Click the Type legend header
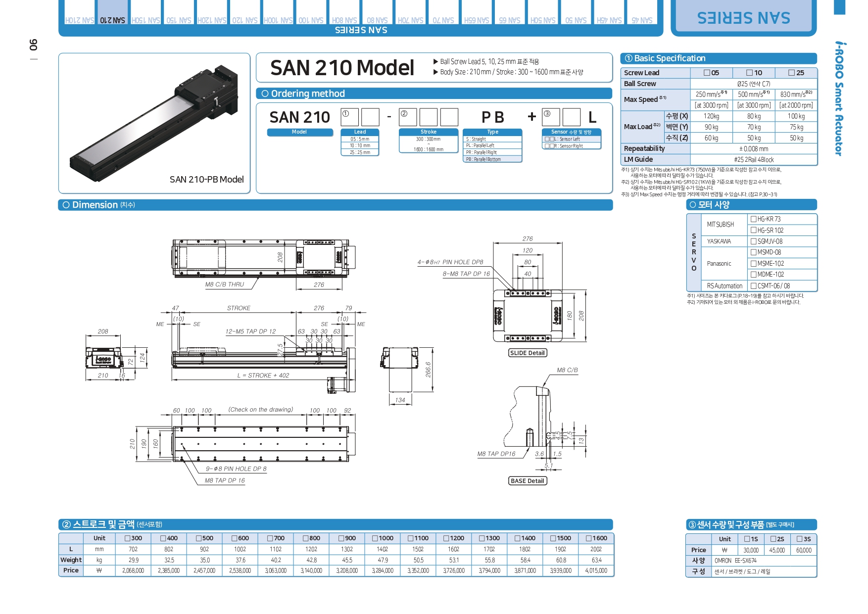868x614 pixels. coord(492,132)
